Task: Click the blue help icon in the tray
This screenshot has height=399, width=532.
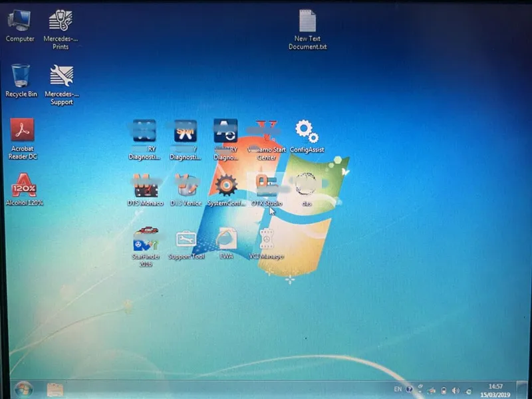Action: coord(410,390)
